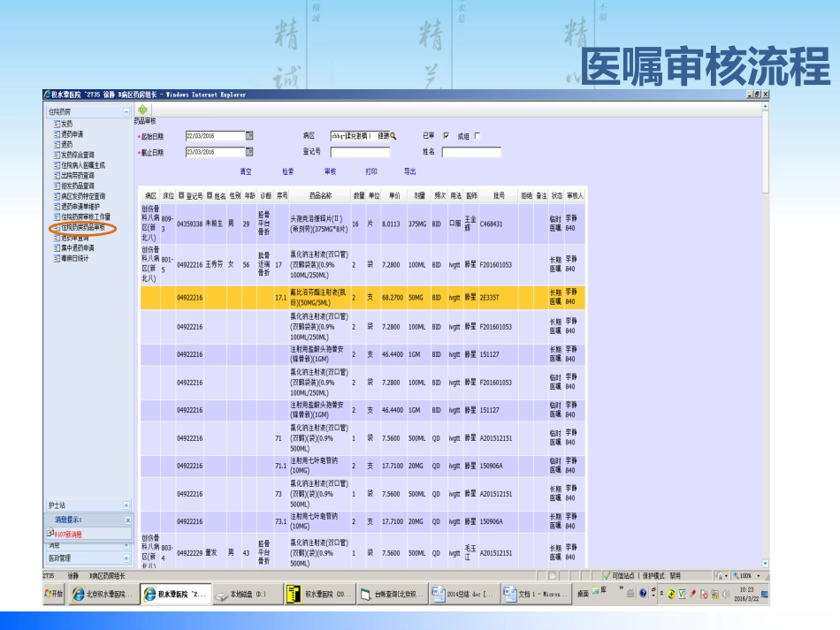
Task: Open the calendar picker for 截止日期
Action: 249,152
